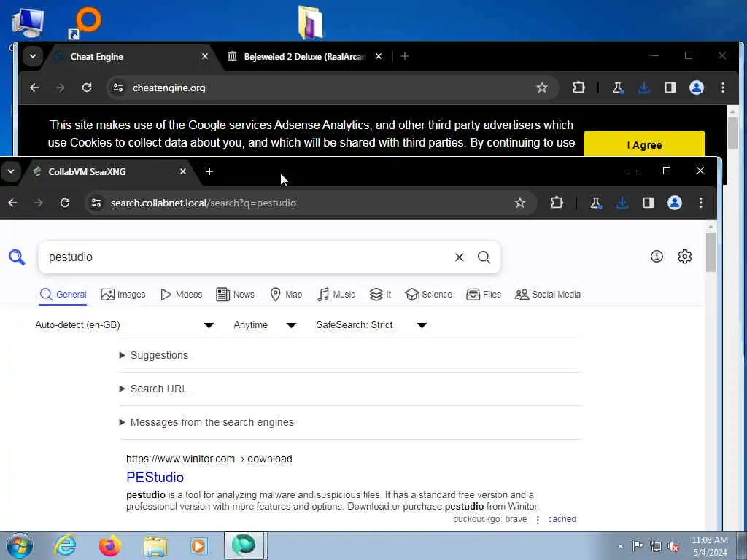
Task: Open Extensions in the Cheat Engine window
Action: [x=578, y=87]
